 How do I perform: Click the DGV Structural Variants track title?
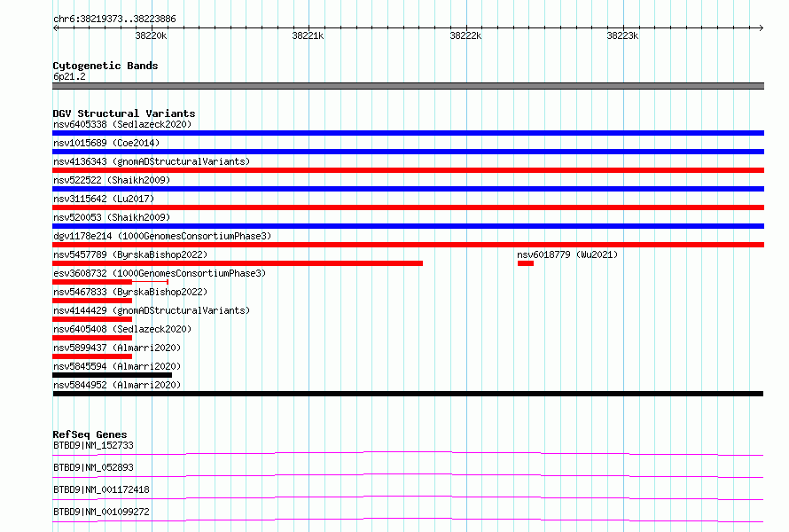124,113
